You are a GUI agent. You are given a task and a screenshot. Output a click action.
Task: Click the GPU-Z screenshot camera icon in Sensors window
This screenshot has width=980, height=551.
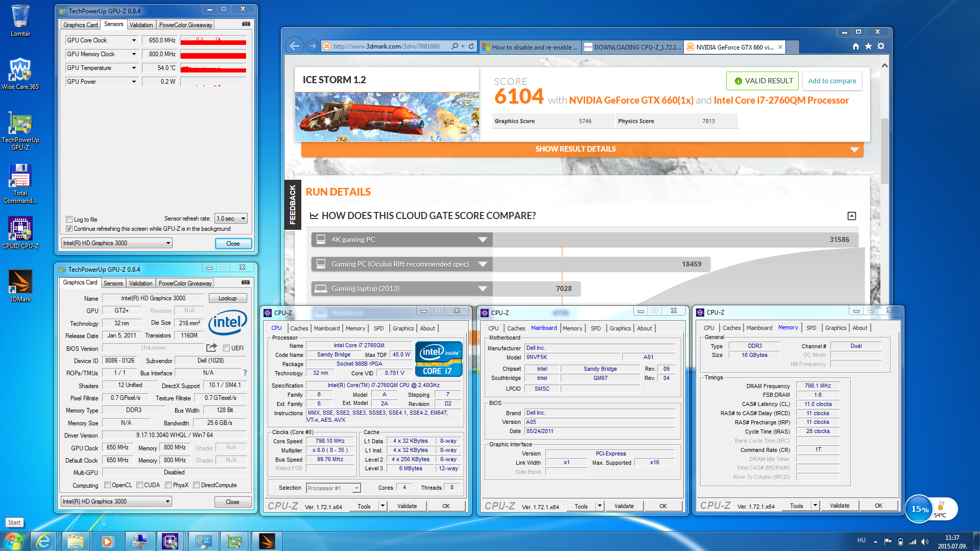click(246, 24)
